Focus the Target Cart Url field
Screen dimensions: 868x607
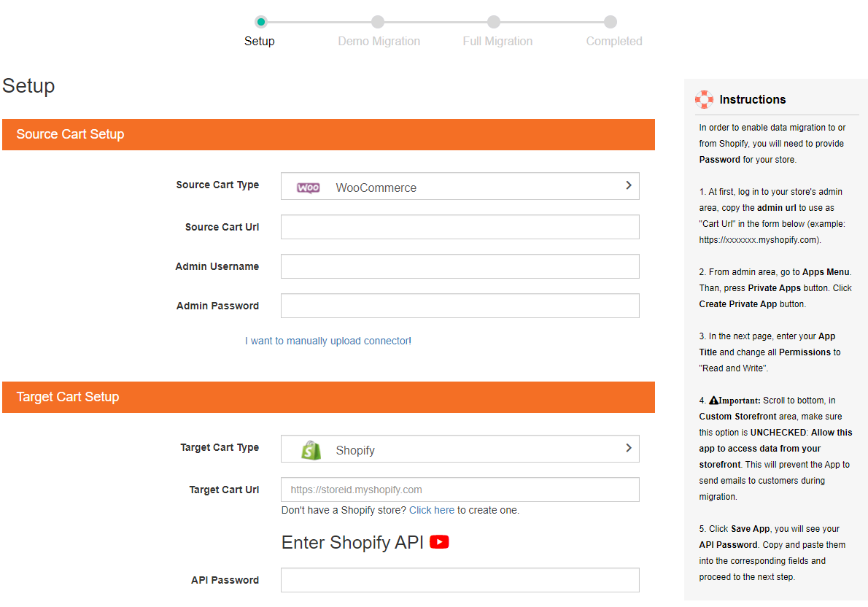point(460,490)
